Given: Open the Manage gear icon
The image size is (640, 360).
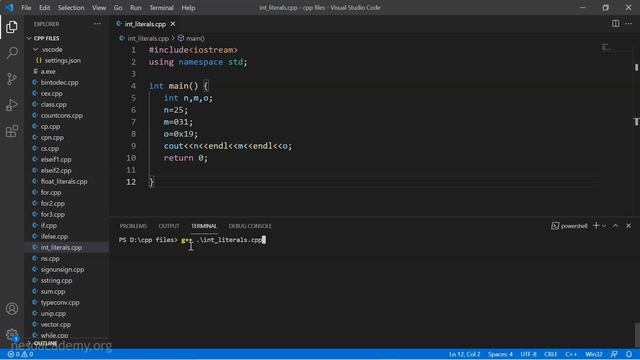Looking at the screenshot, I should click(x=12, y=335).
